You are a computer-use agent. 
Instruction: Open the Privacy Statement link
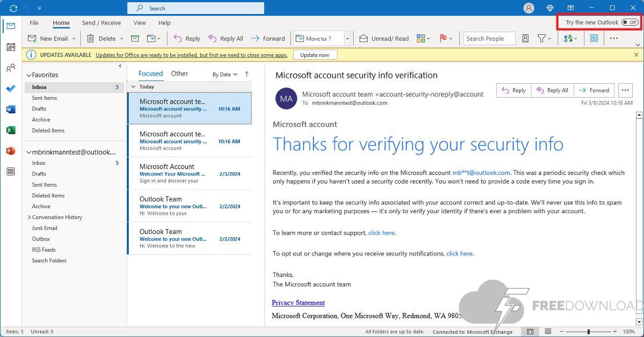click(298, 303)
